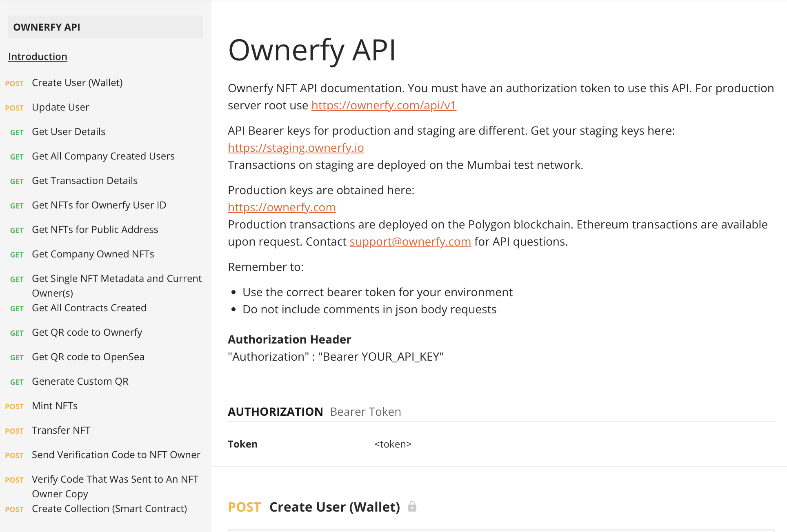Screen dimensions: 787x532
Task: Click the POST Create User (Wallet) heading
Action: [314, 507]
